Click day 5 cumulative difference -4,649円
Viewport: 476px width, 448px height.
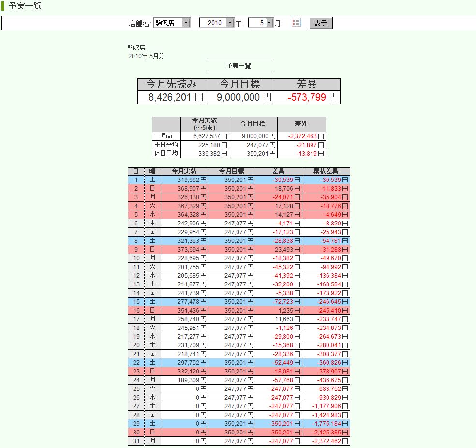click(x=326, y=215)
